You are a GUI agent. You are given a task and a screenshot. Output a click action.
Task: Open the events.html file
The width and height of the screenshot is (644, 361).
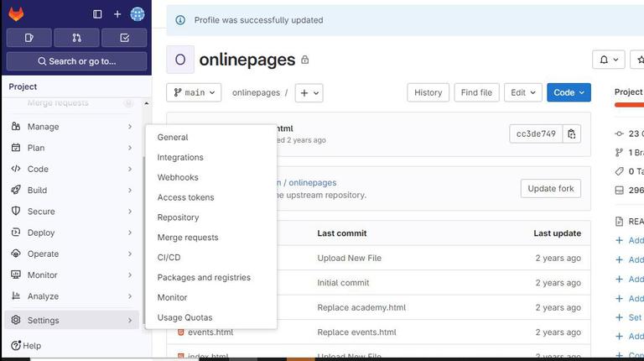pyautogui.click(x=210, y=332)
